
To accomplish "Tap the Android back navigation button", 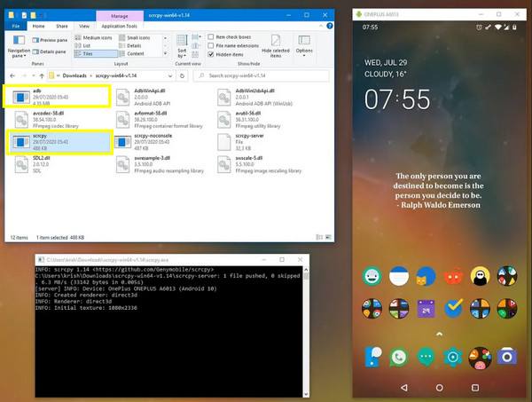I will (405, 388).
